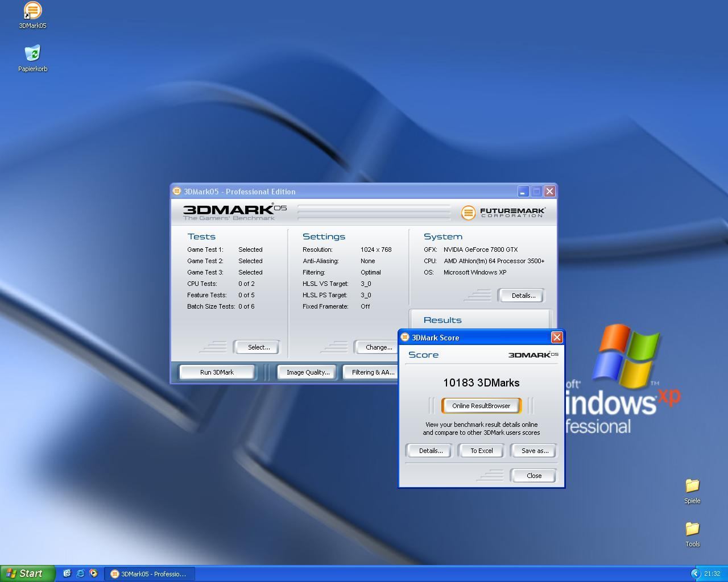Viewport: 728px width, 582px height.
Task: Click the 'Batch Size Tests:' label
Action: pyautogui.click(x=211, y=306)
